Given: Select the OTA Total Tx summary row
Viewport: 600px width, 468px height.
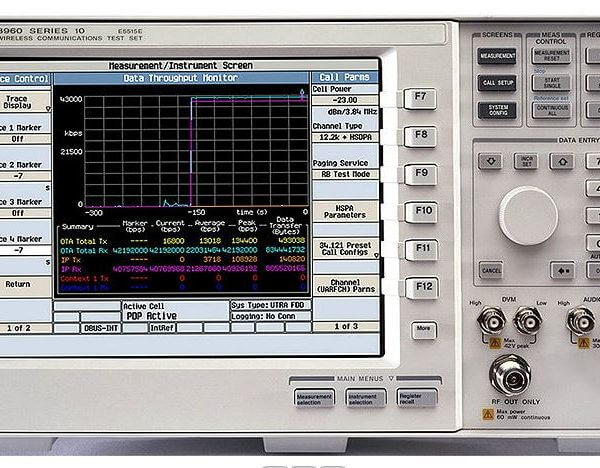Looking at the screenshot, I should pos(183,241).
